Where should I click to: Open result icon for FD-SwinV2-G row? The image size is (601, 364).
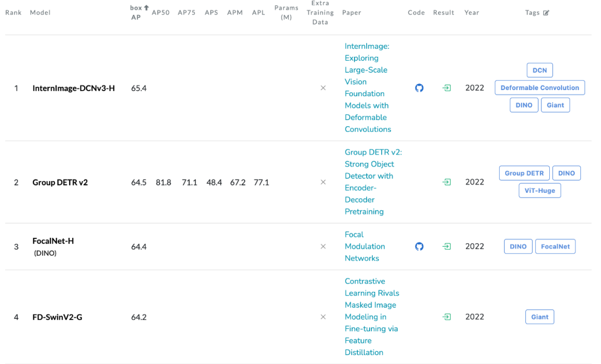[446, 317]
